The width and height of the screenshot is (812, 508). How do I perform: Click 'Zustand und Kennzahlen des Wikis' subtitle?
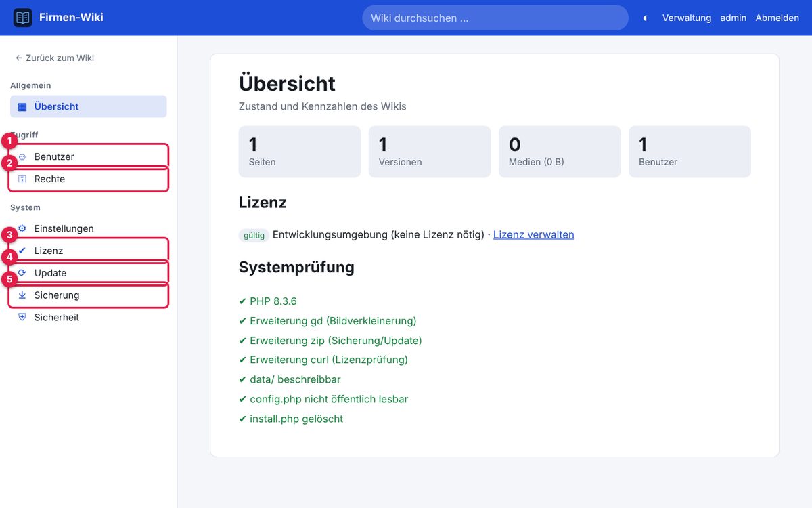click(x=323, y=106)
